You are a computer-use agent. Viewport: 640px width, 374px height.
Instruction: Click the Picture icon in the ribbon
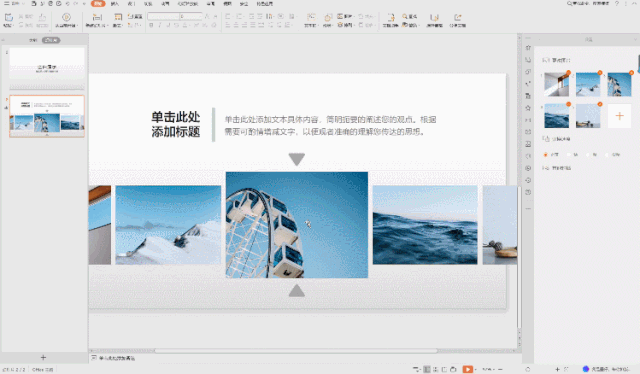click(x=340, y=16)
